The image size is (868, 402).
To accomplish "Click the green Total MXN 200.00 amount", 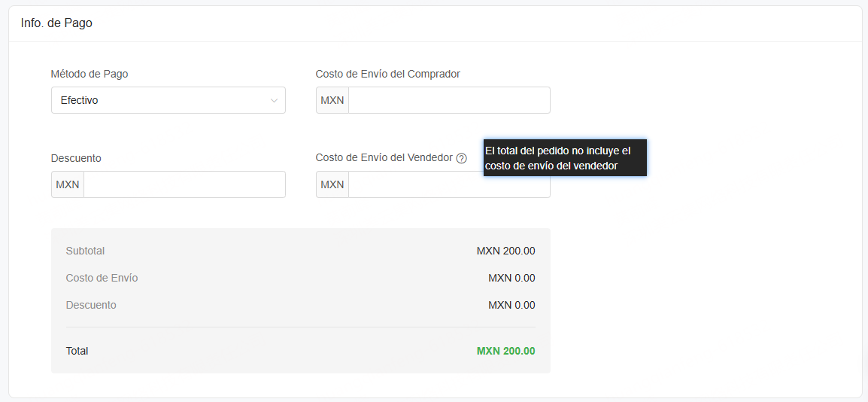I will (506, 351).
